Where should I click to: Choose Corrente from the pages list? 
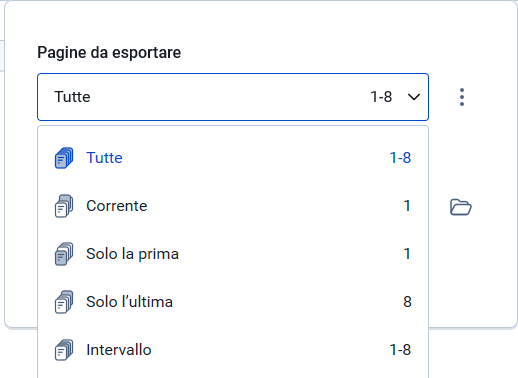(x=233, y=206)
